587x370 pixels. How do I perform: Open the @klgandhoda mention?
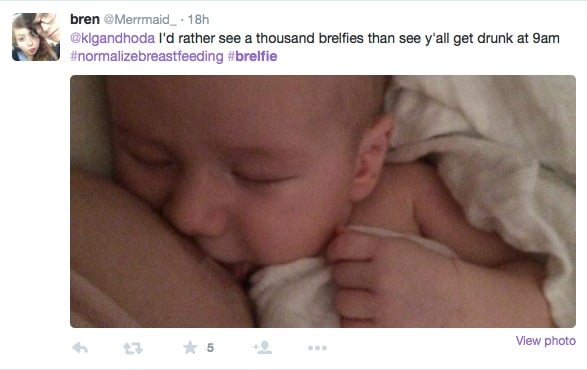(x=112, y=38)
